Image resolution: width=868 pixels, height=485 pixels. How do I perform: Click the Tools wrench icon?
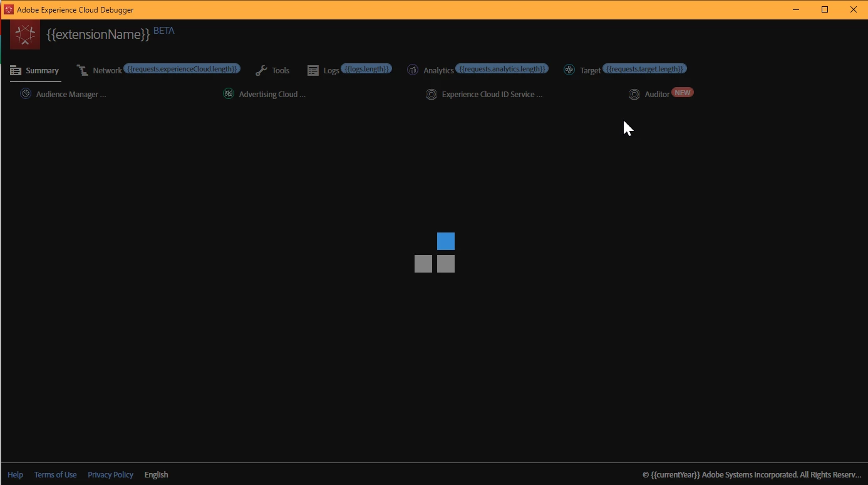click(x=261, y=70)
